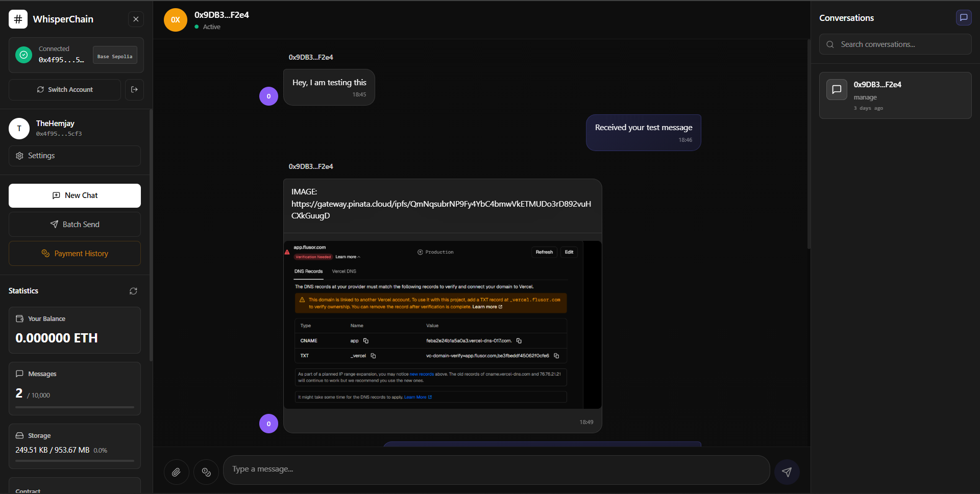Image resolution: width=980 pixels, height=494 pixels.
Task: Close the sidebar using the X icon
Action: [136, 19]
